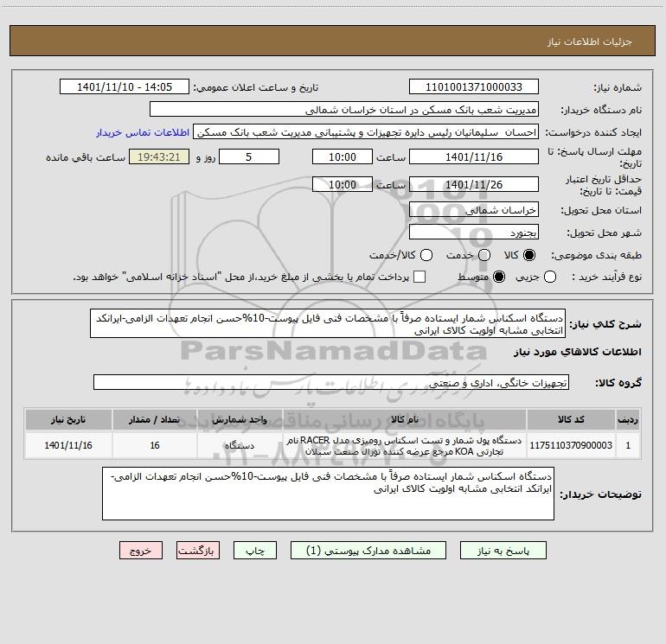Click row number 1 cell
This screenshot has height=644, width=666.
[x=628, y=445]
